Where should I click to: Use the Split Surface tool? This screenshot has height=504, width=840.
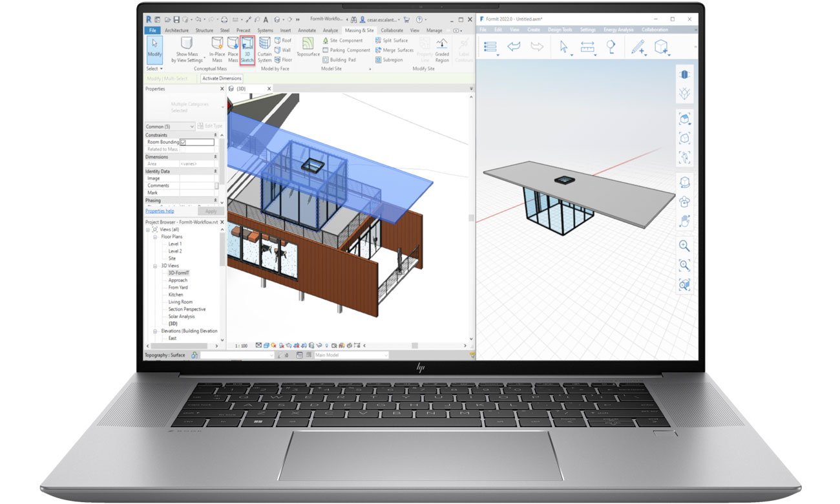pyautogui.click(x=392, y=40)
